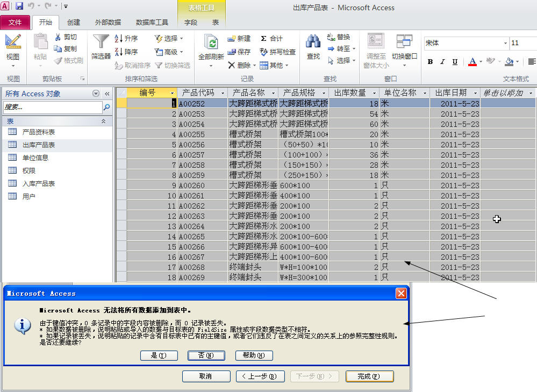This screenshot has height=392, width=537.
Task: Switch to 外部数据 tab
Action: pos(108,22)
